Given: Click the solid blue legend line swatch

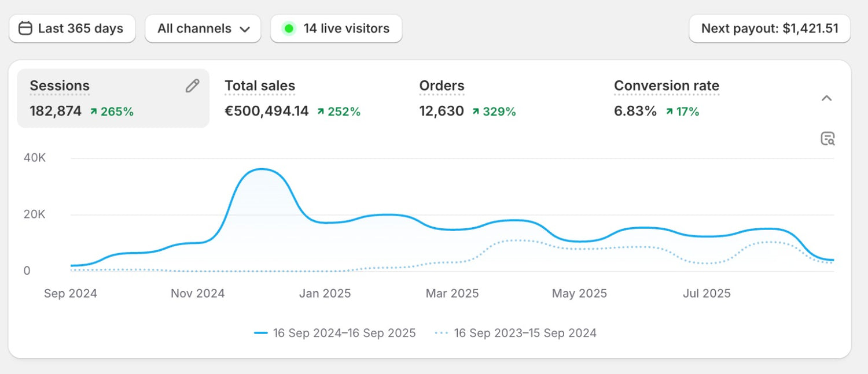Looking at the screenshot, I should pyautogui.click(x=261, y=333).
